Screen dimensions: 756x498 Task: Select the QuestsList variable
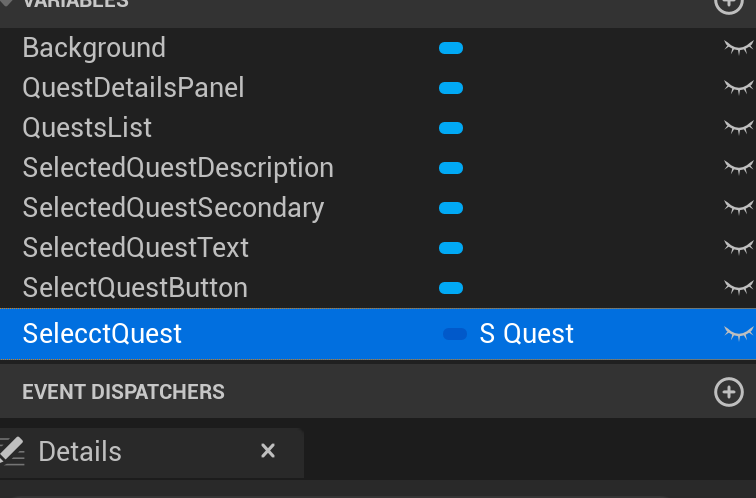tap(87, 128)
